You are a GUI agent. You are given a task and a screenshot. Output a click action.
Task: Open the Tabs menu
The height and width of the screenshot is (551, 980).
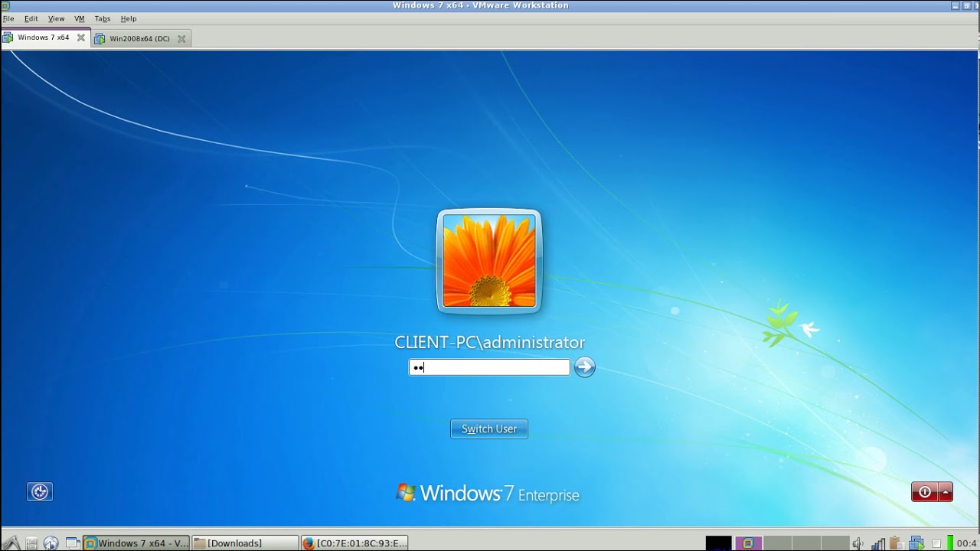coord(103,18)
